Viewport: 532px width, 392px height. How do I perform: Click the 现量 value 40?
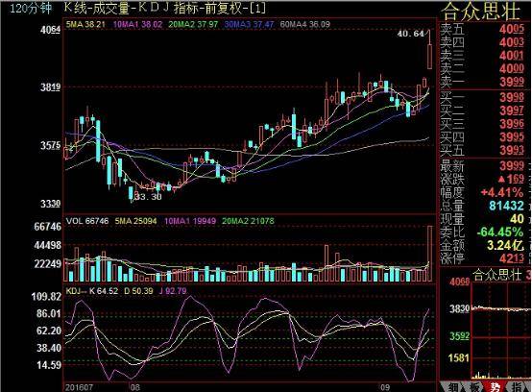(x=518, y=219)
